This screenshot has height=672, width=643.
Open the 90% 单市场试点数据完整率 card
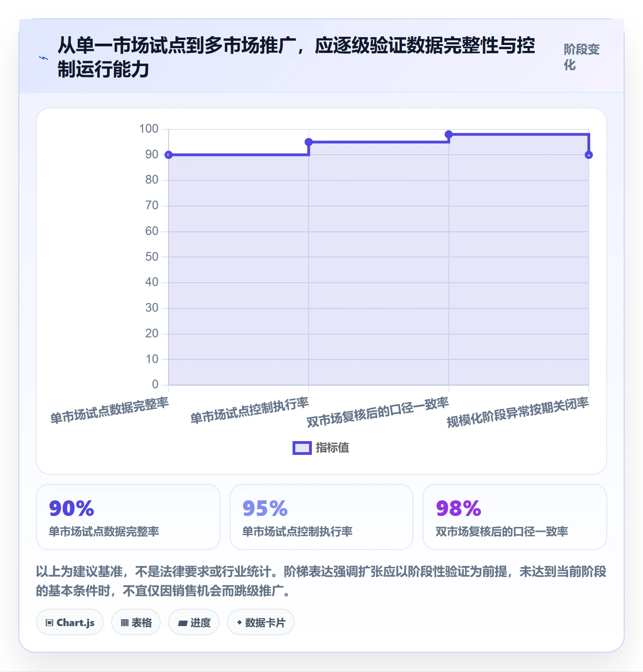128,517
